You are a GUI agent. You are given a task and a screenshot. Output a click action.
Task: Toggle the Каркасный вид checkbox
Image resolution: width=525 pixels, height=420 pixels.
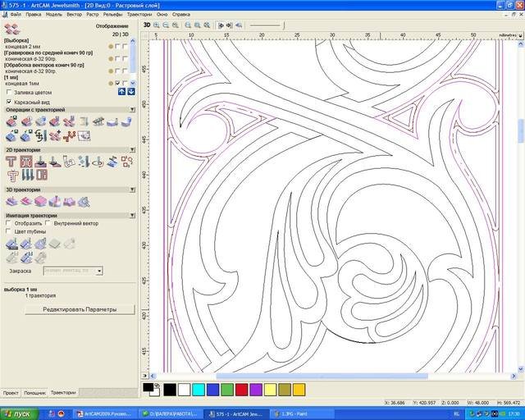coord(9,102)
